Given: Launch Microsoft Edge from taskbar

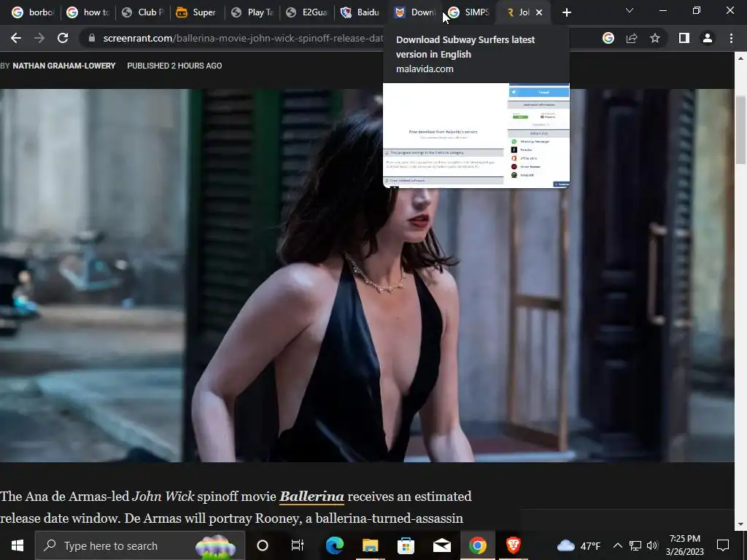Looking at the screenshot, I should coord(334,545).
